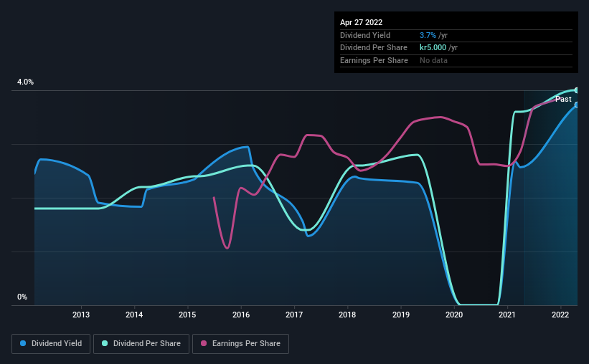Image resolution: width=589 pixels, height=364 pixels.
Task: Toggle the Dividend Per Share legend series
Action: click(141, 344)
